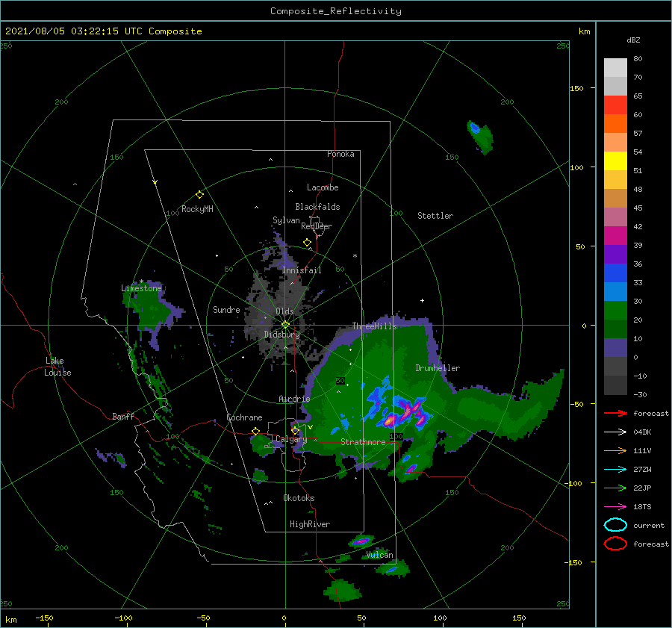Click the isolated storm cell northeast of Stettler

(480, 137)
